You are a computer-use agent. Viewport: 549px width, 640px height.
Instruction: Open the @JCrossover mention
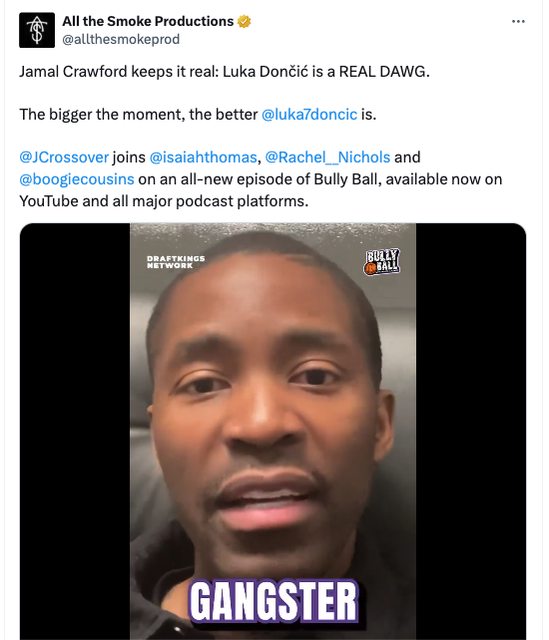click(64, 157)
